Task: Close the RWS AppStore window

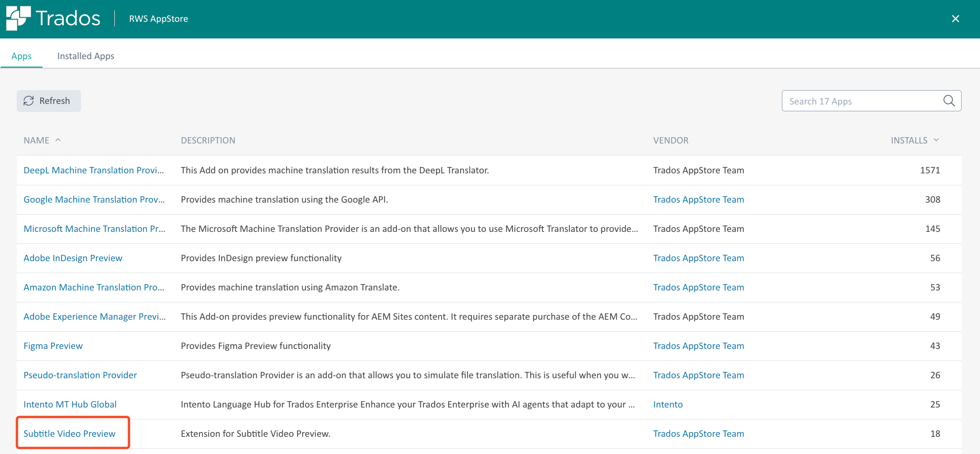Action: pos(955,19)
